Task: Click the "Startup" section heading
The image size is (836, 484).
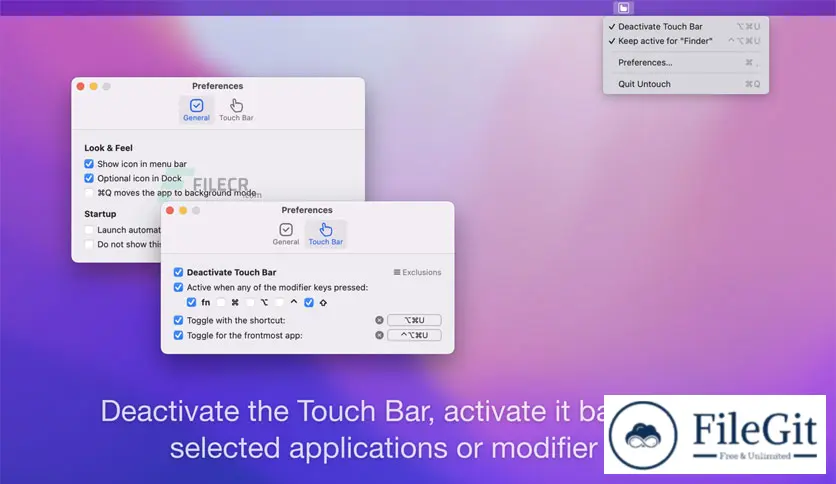Action: (x=100, y=214)
